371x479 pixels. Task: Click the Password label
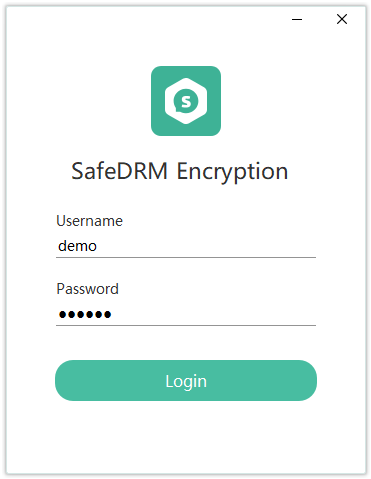click(87, 289)
